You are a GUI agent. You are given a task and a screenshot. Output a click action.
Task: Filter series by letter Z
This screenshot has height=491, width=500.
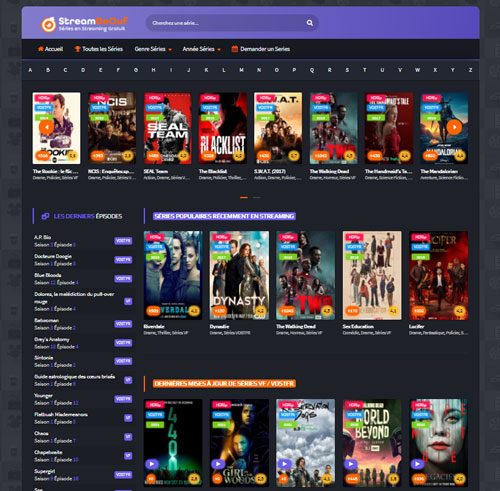point(470,70)
